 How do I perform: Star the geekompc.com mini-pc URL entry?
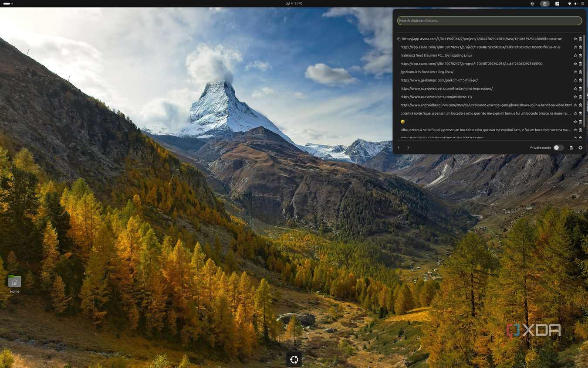575,80
